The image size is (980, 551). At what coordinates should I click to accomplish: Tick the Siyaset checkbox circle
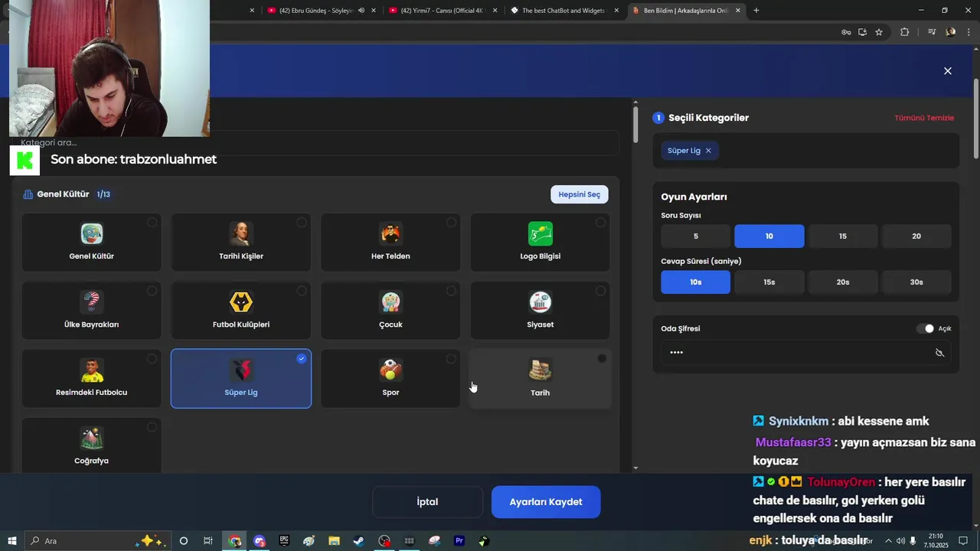pos(600,291)
